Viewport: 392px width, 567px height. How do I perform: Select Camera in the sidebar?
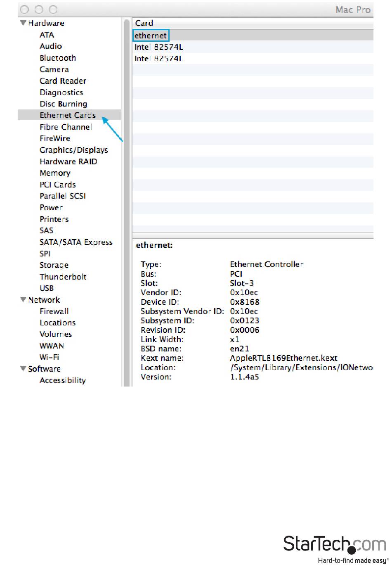[54, 69]
